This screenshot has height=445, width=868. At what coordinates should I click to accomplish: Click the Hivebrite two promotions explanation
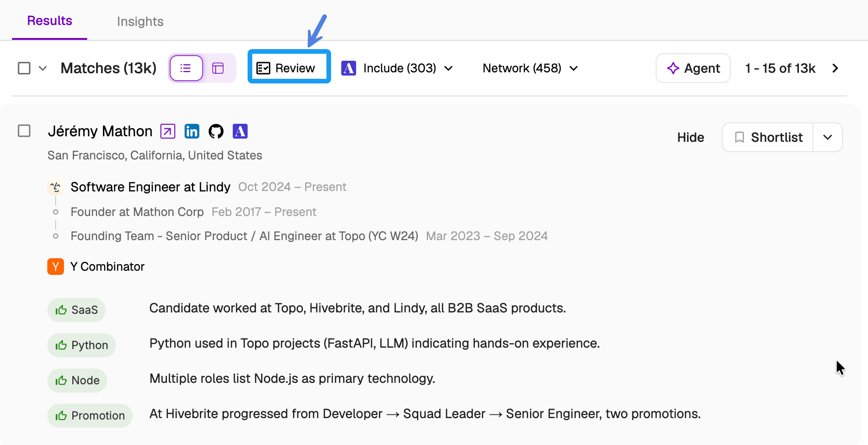(x=425, y=414)
